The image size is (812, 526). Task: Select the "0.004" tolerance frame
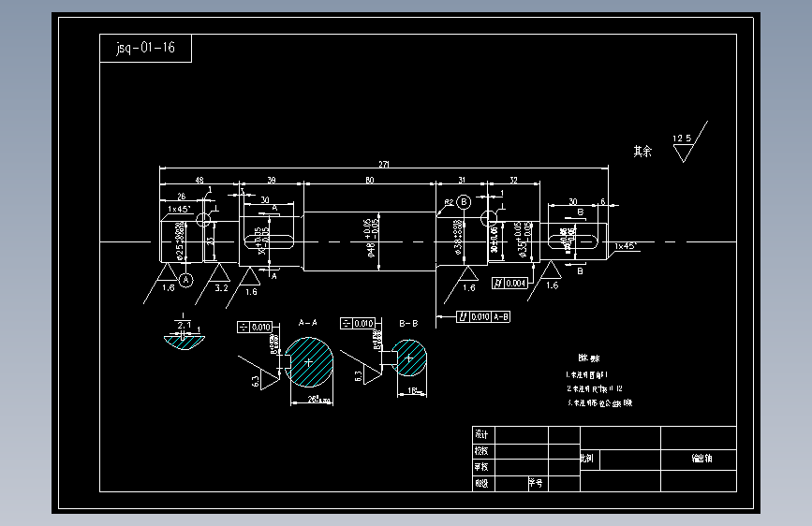click(509, 284)
